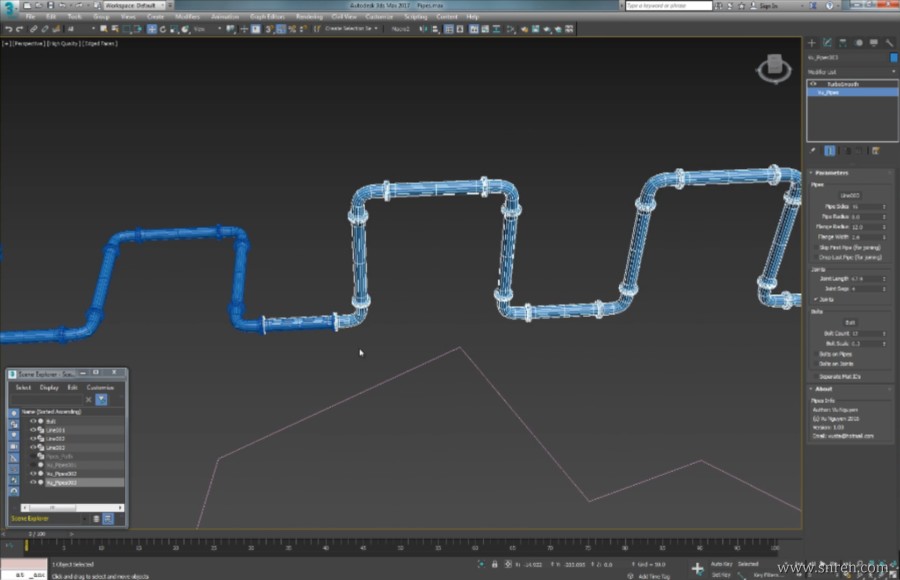The image size is (900, 580).
Task: Toggle TurboSmooth modifier eye icon
Action: (x=813, y=84)
